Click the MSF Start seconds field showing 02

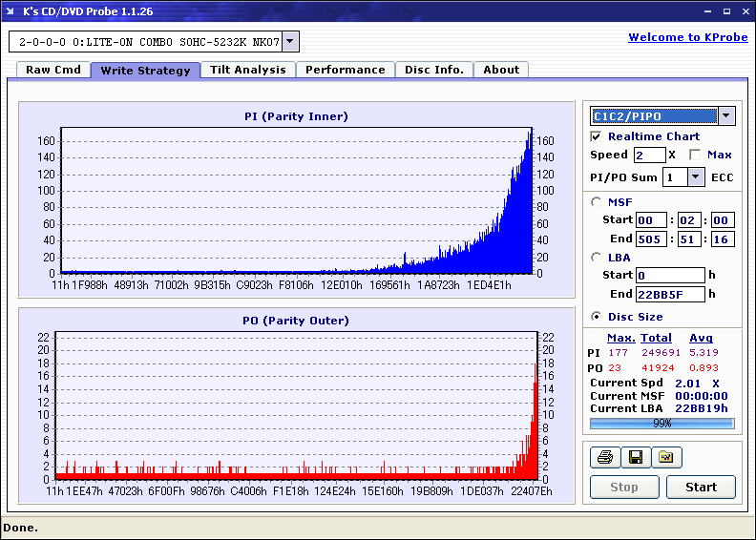(689, 220)
